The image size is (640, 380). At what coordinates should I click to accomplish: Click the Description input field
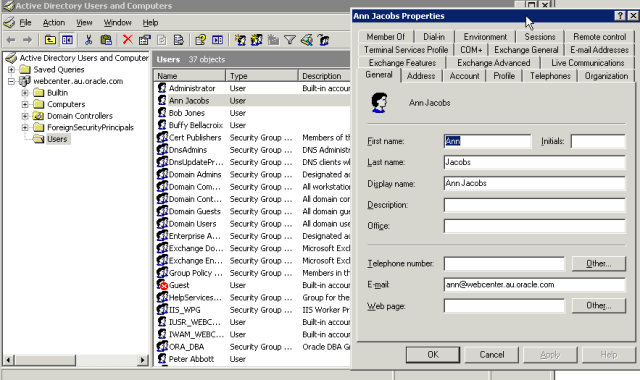[x=534, y=204]
